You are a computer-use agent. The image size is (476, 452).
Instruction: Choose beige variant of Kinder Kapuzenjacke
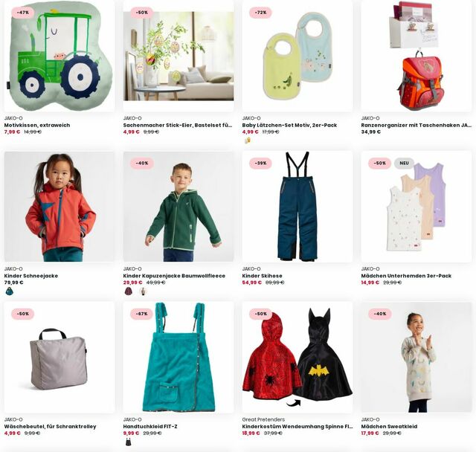142,291
